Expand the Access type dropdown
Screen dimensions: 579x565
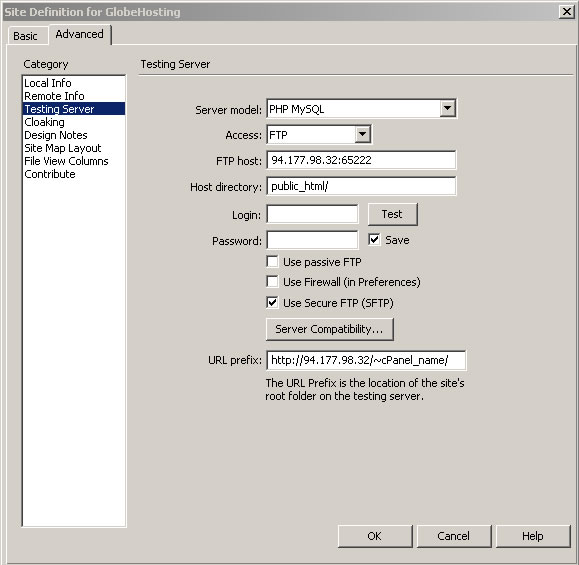click(x=363, y=134)
